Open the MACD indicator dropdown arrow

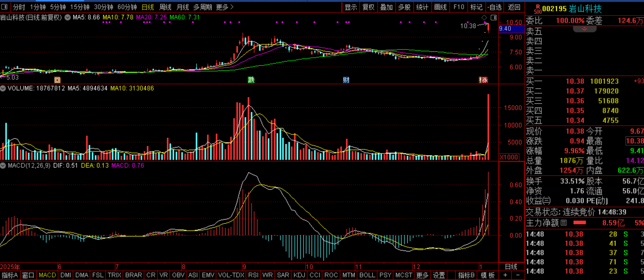pos(3,165)
